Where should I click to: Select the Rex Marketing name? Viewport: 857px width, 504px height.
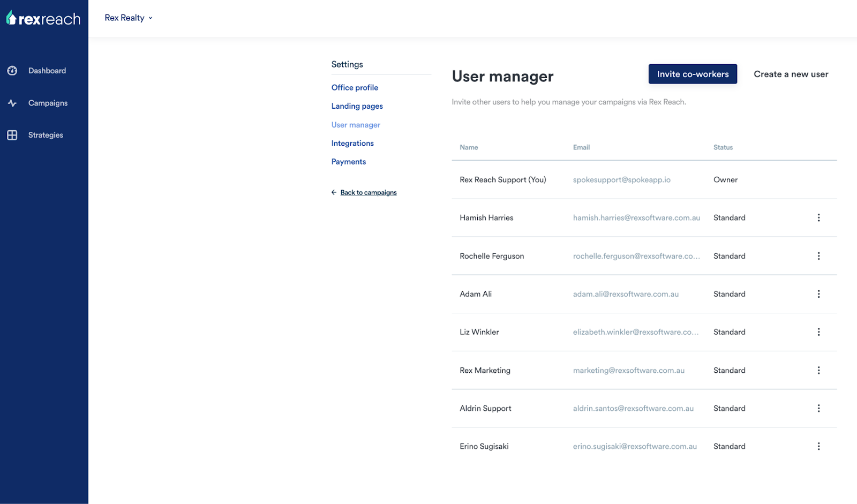[x=485, y=370]
